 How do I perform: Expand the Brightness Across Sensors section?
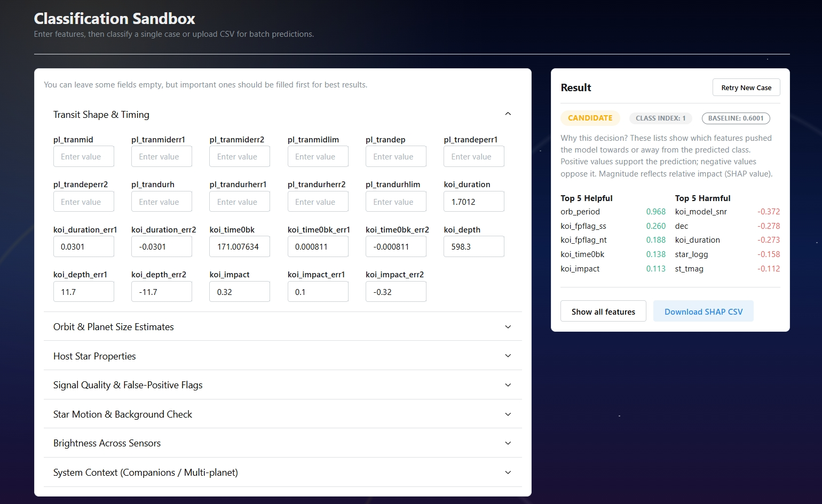click(282, 443)
